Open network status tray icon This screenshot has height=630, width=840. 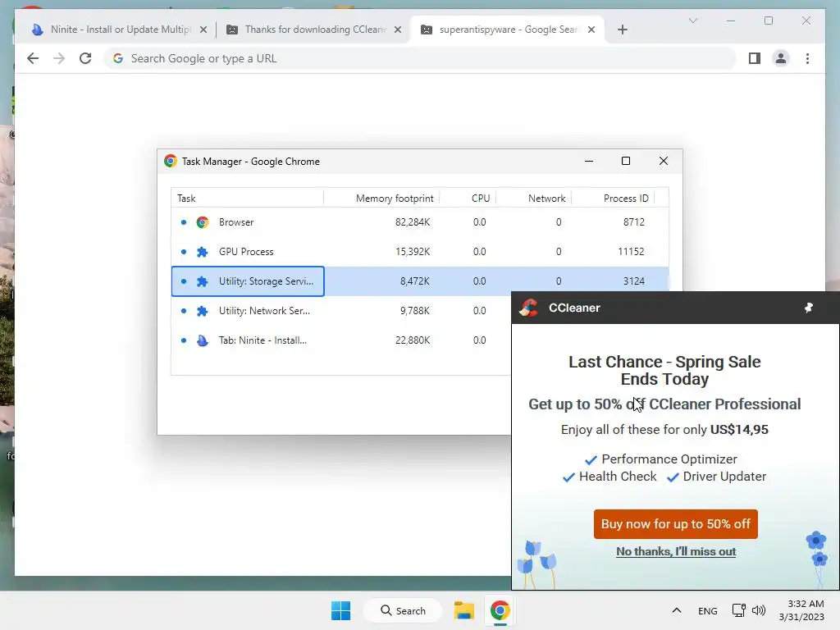click(x=739, y=610)
